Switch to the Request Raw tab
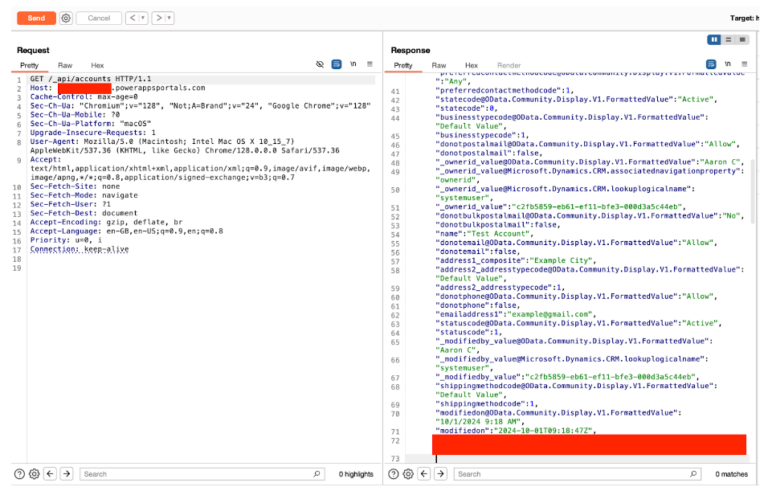Image resolution: width=768 pixels, height=487 pixels. coord(65,65)
